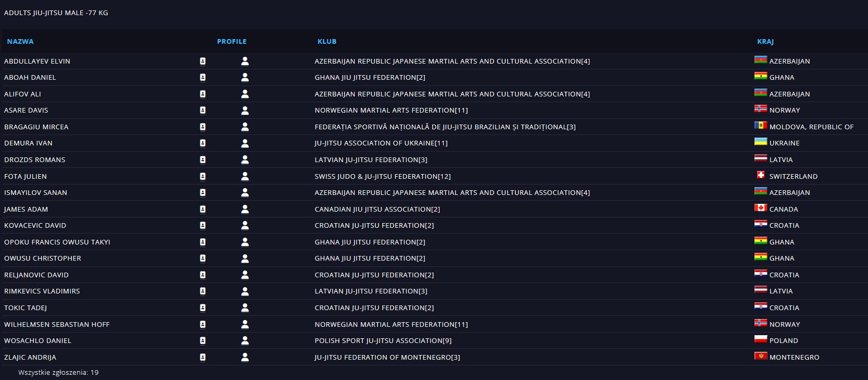Open ID card icon for Abdullayev Elvin
Viewport: 868px width, 380px height.
click(x=203, y=61)
